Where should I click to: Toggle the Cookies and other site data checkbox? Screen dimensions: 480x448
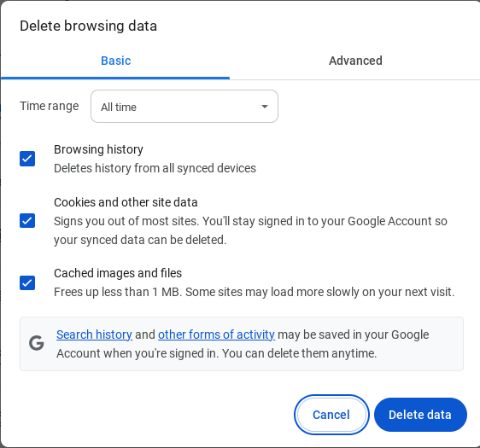point(27,221)
